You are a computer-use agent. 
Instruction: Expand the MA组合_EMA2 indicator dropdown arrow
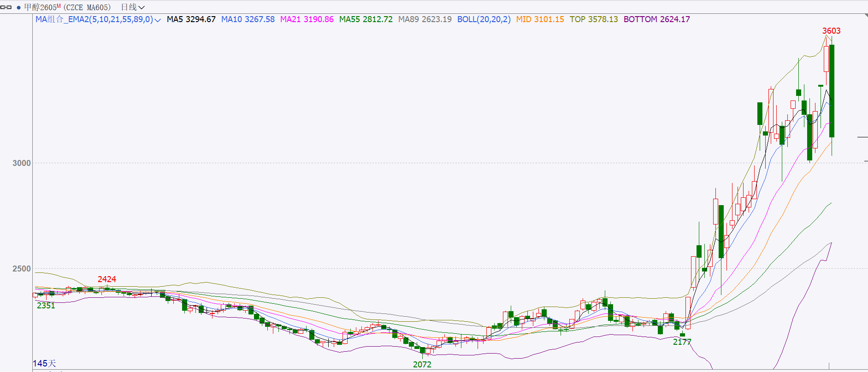tap(158, 20)
